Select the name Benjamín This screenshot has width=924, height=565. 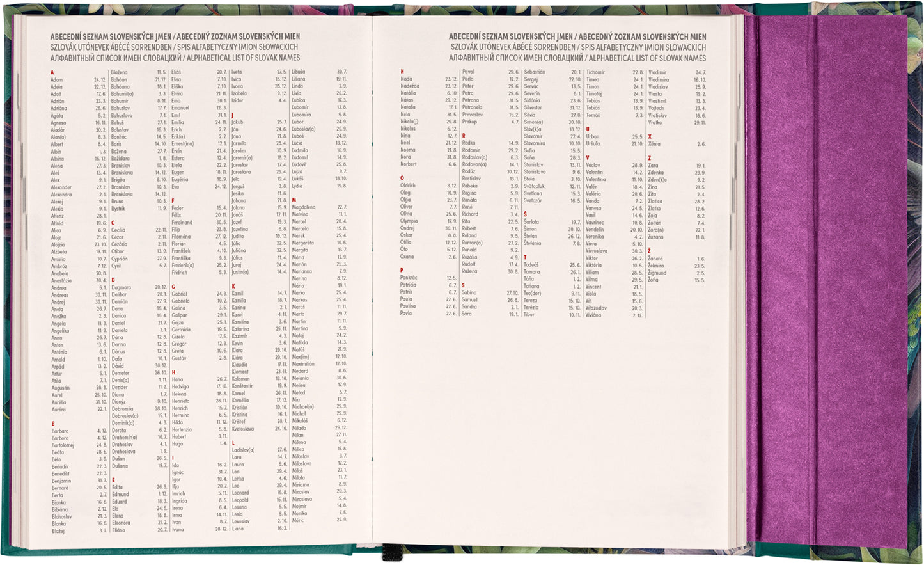pos(61,481)
